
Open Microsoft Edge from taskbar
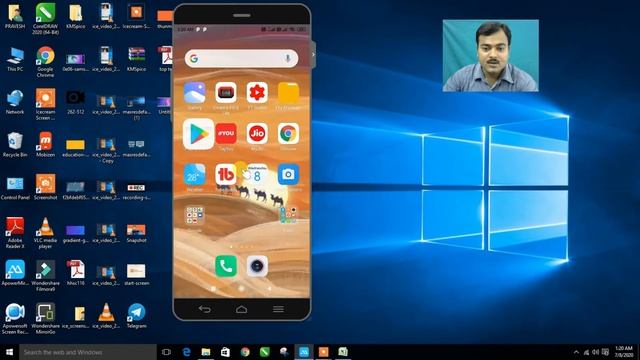[186, 352]
